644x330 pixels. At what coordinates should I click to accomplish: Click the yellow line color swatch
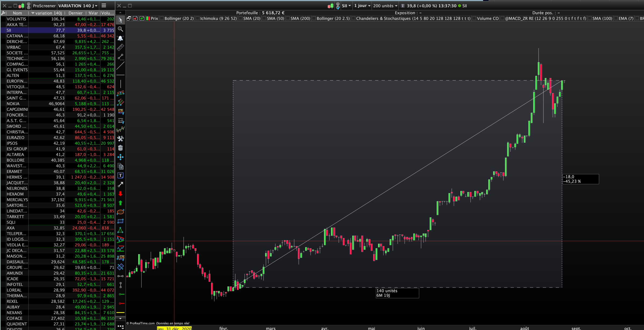pos(120,313)
